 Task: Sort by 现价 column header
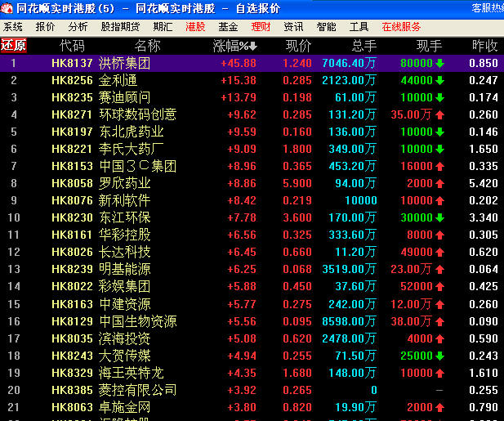pos(298,45)
